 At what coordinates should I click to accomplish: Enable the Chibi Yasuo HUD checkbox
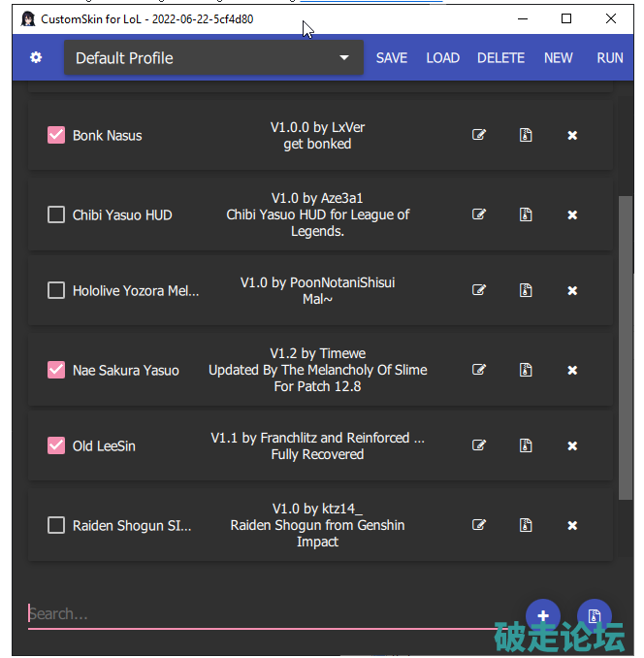[56, 214]
